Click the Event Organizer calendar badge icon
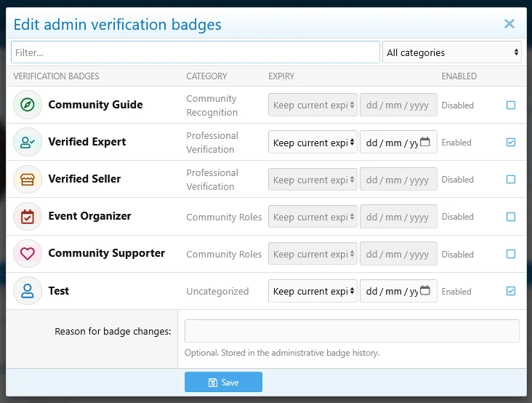Screen dimensions: 532x403 click(x=28, y=217)
